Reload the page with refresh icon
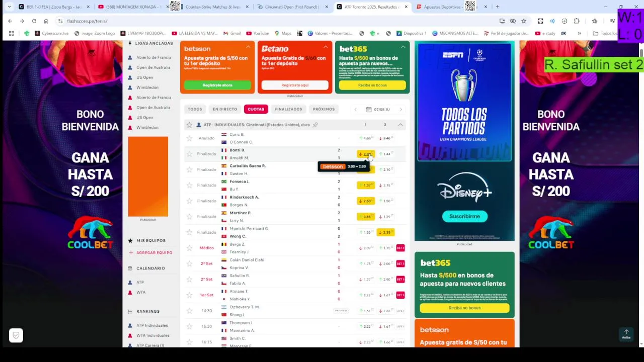Screen dimensions: 644x362 (34, 21)
